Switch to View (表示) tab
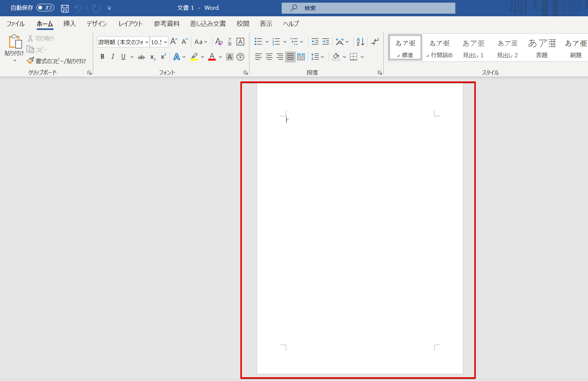 [x=266, y=24]
